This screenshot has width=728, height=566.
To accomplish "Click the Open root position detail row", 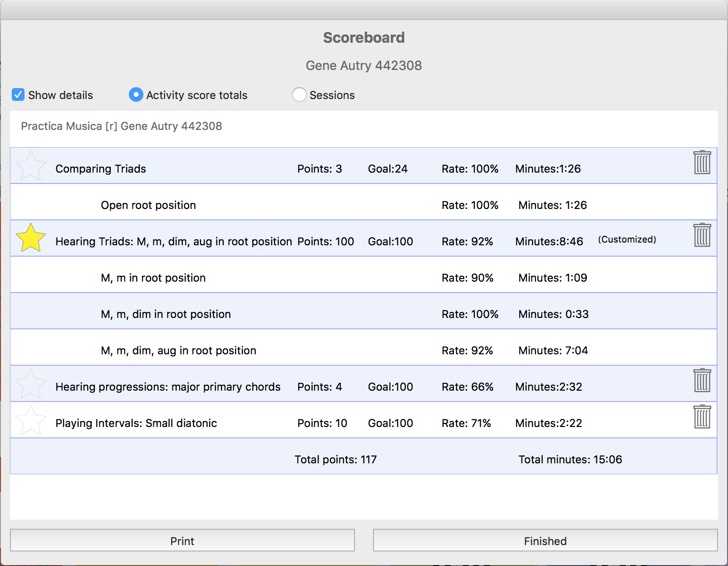I will click(x=364, y=202).
